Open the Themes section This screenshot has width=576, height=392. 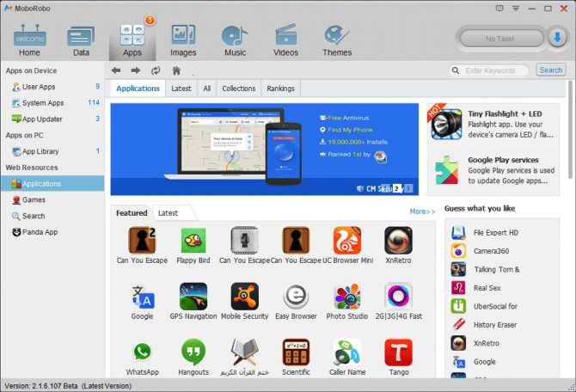tap(337, 40)
